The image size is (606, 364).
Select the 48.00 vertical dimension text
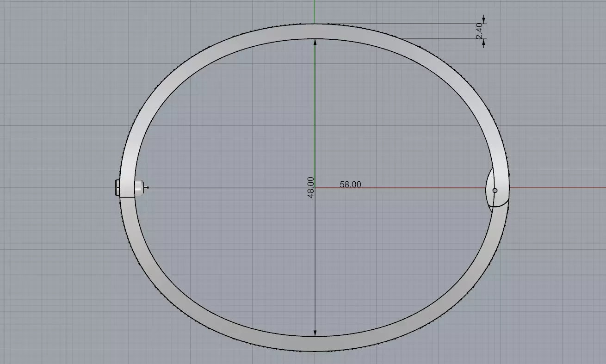tap(310, 187)
